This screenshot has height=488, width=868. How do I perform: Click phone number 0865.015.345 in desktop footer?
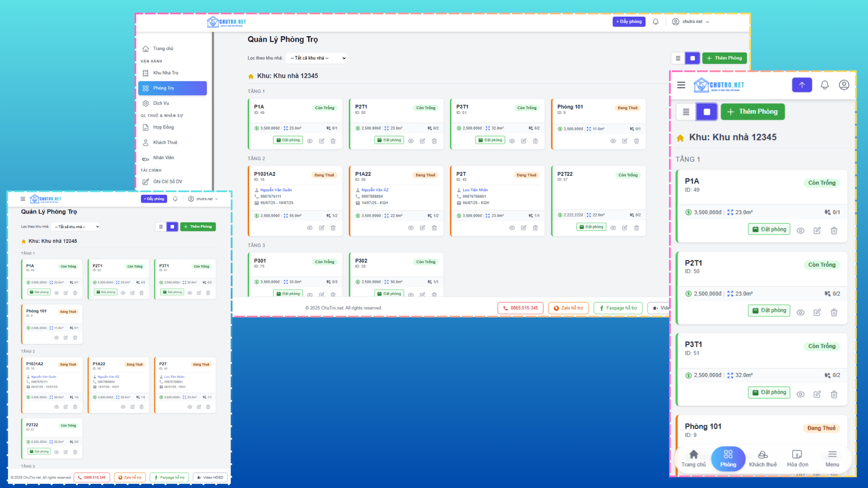pos(521,308)
